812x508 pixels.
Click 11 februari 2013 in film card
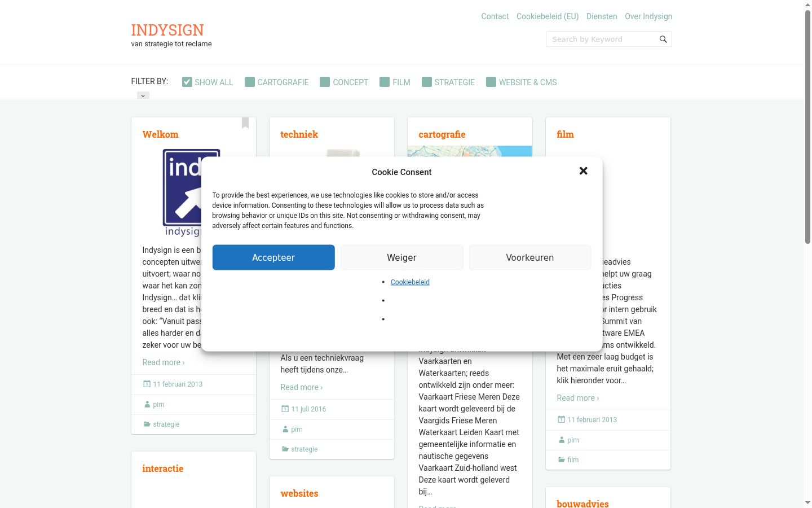pos(592,420)
